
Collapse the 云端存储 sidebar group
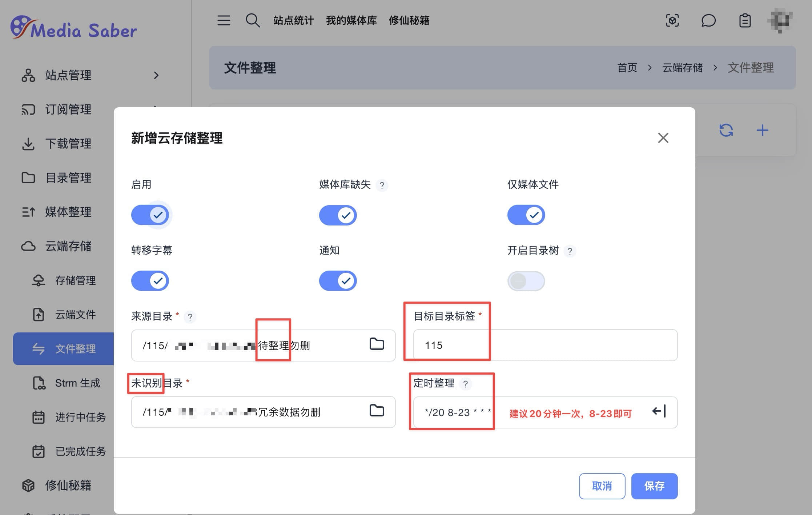(x=68, y=246)
